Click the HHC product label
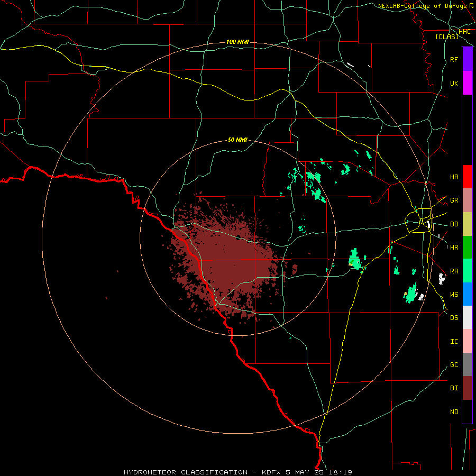Viewport: 476px width, 476px height. (x=464, y=32)
